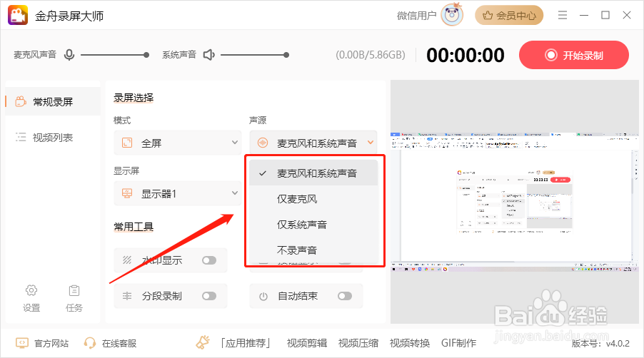Open the 视频转换 app link
Viewport: 644px width, 358px height.
[x=410, y=343]
